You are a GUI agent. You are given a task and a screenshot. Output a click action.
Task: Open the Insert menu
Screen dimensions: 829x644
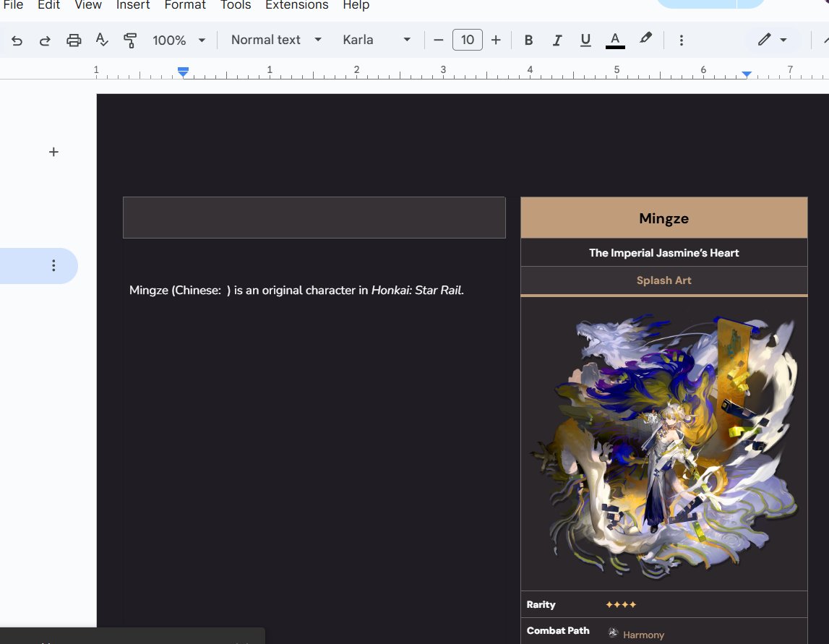(x=133, y=5)
